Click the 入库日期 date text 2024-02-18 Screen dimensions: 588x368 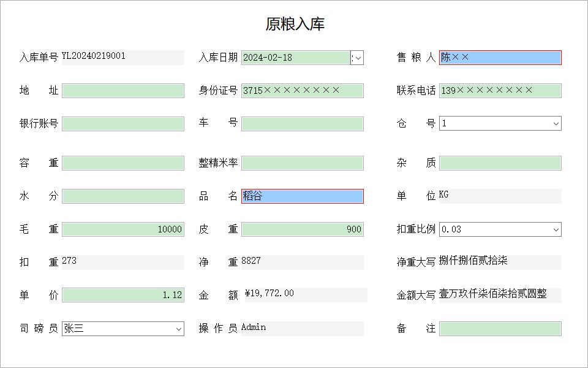(268, 58)
